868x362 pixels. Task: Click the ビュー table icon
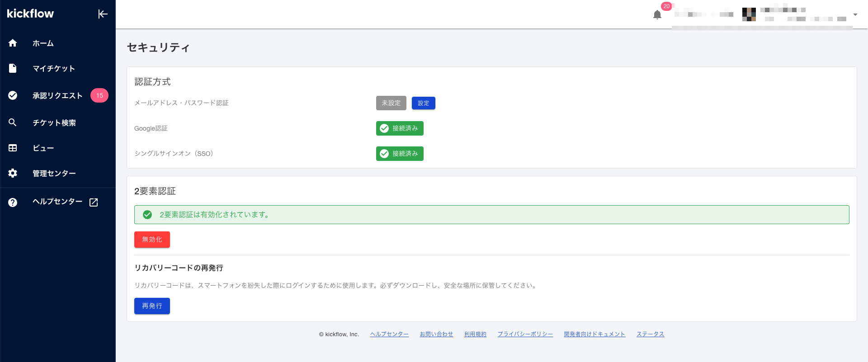(13, 148)
